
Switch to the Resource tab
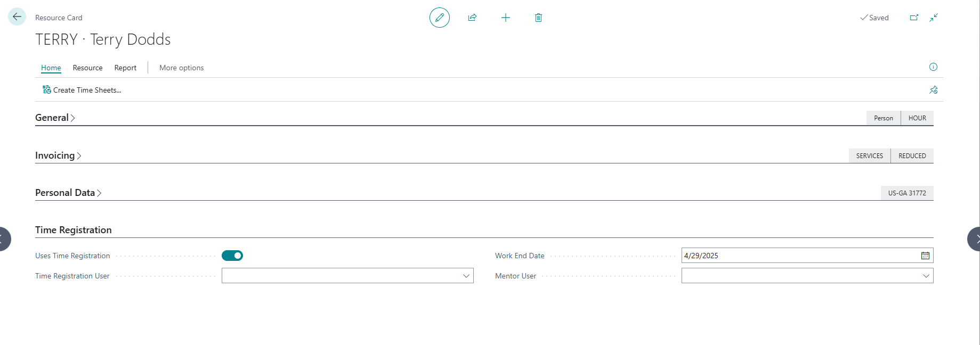(87, 68)
